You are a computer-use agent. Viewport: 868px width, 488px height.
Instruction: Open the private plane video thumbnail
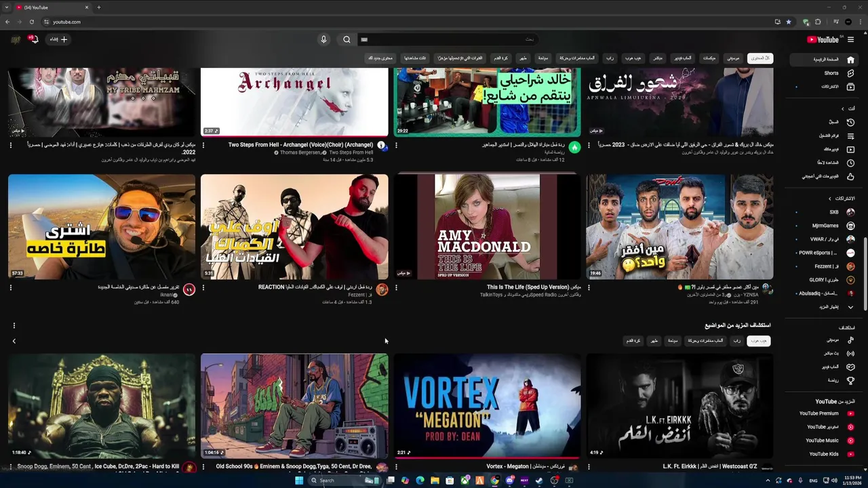tap(102, 226)
